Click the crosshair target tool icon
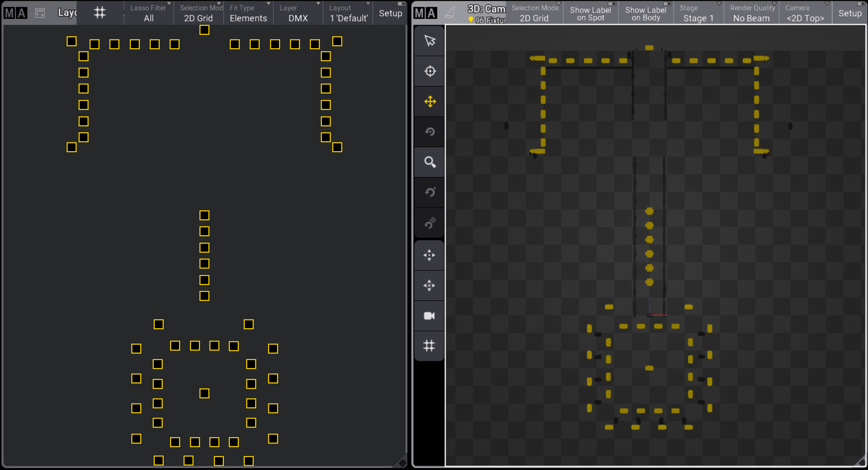868x470 pixels. (x=430, y=71)
